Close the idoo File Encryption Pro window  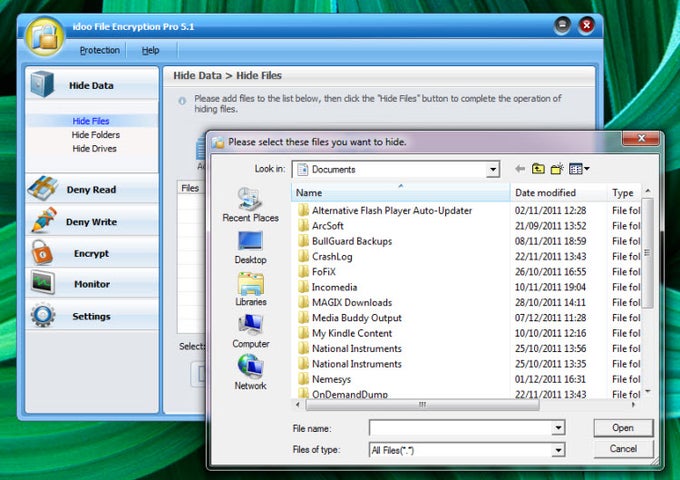[x=587, y=26]
